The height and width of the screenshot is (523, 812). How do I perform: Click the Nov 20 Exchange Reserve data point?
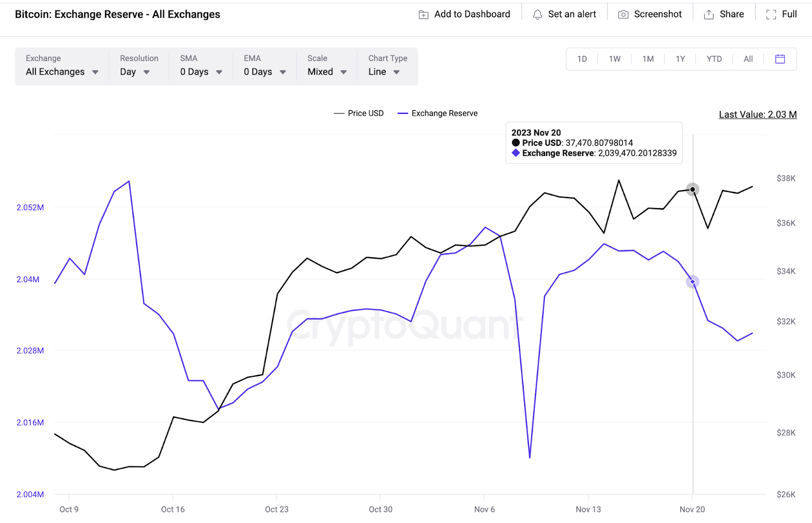[x=693, y=282]
